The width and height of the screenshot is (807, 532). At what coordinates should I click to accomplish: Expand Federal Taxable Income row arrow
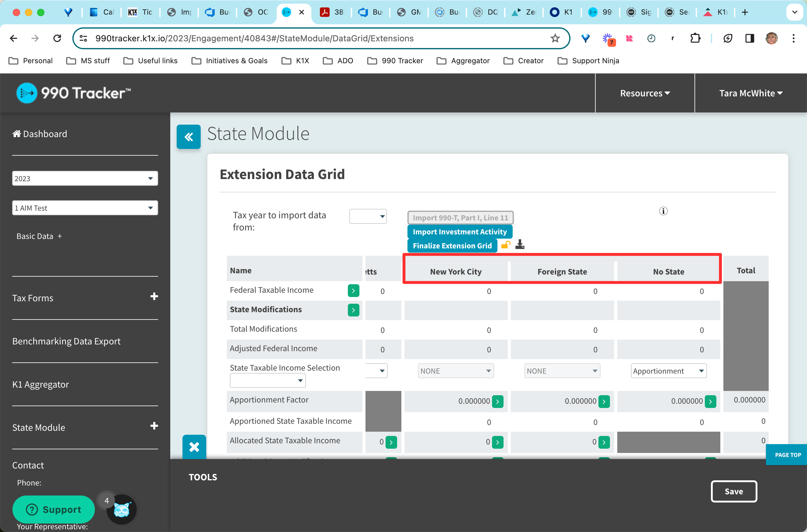pos(353,291)
